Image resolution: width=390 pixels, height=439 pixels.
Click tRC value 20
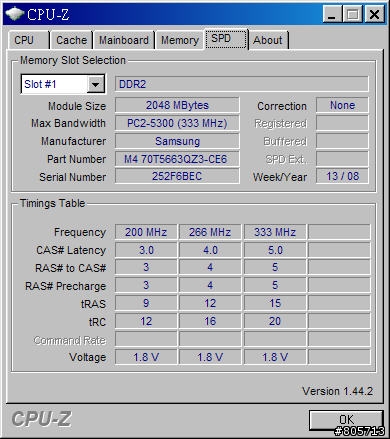275,321
